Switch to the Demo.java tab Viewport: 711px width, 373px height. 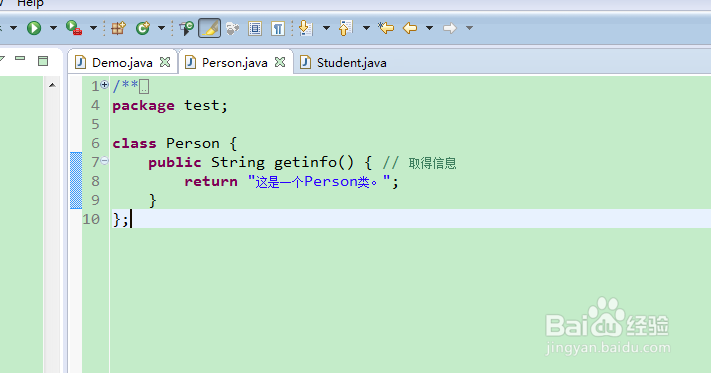click(x=122, y=63)
